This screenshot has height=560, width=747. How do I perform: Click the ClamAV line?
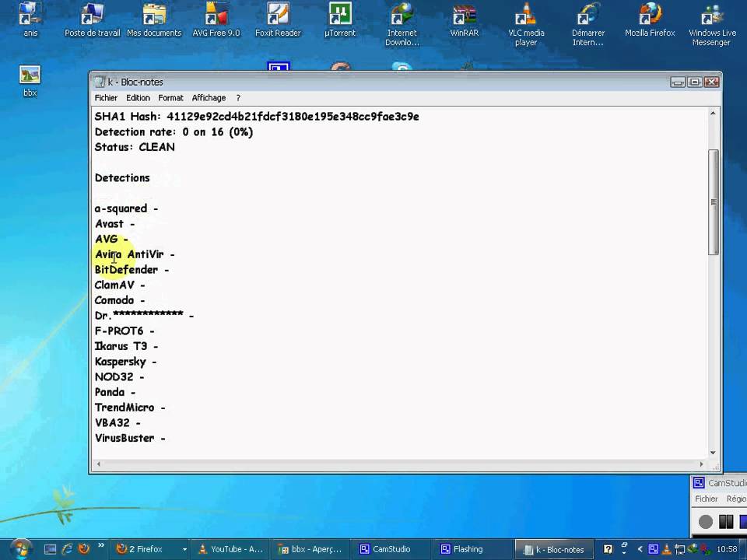pyautogui.click(x=120, y=285)
